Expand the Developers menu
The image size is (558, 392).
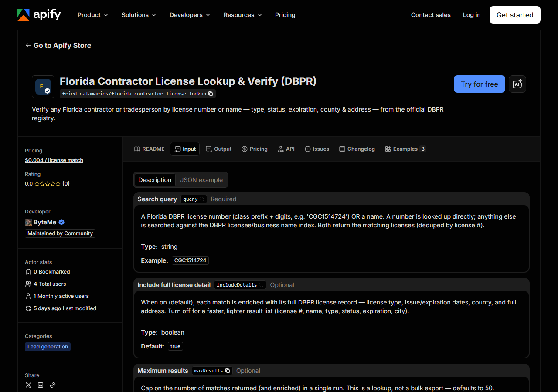point(190,15)
